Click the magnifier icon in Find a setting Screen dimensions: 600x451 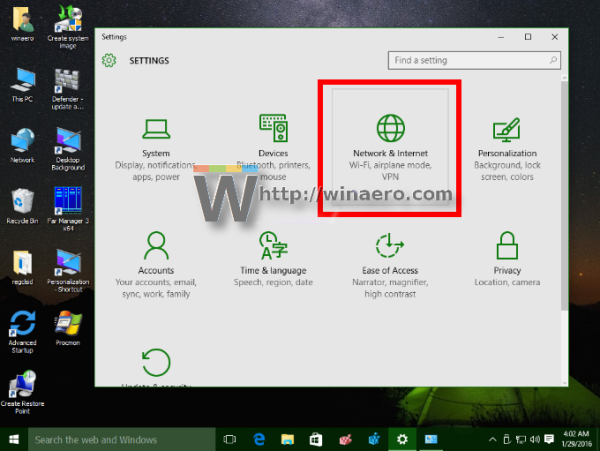553,60
